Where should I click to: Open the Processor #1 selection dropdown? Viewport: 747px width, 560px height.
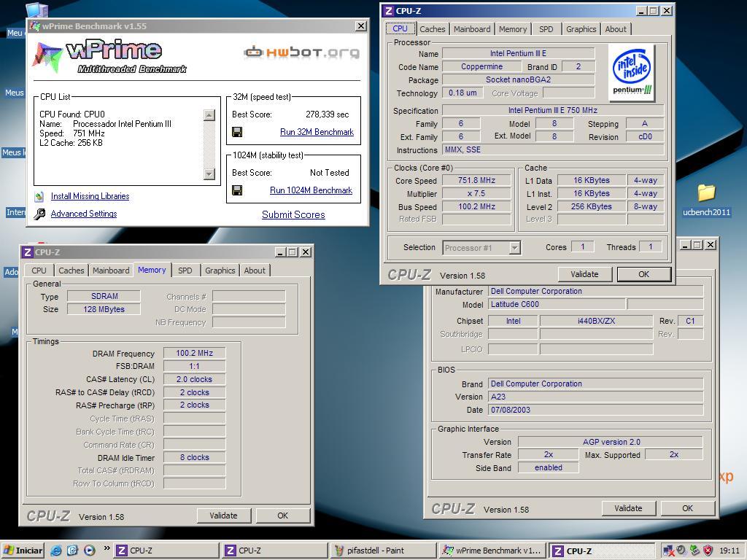514,248
